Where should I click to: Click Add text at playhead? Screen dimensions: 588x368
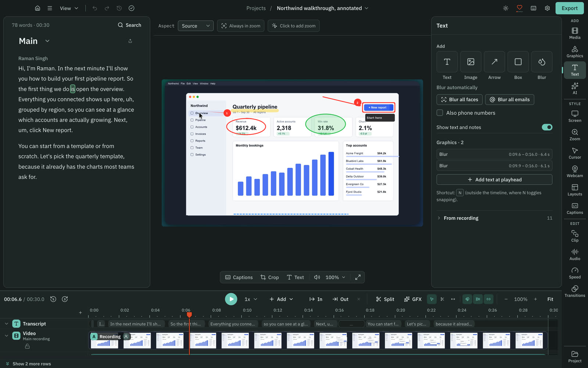(x=494, y=180)
